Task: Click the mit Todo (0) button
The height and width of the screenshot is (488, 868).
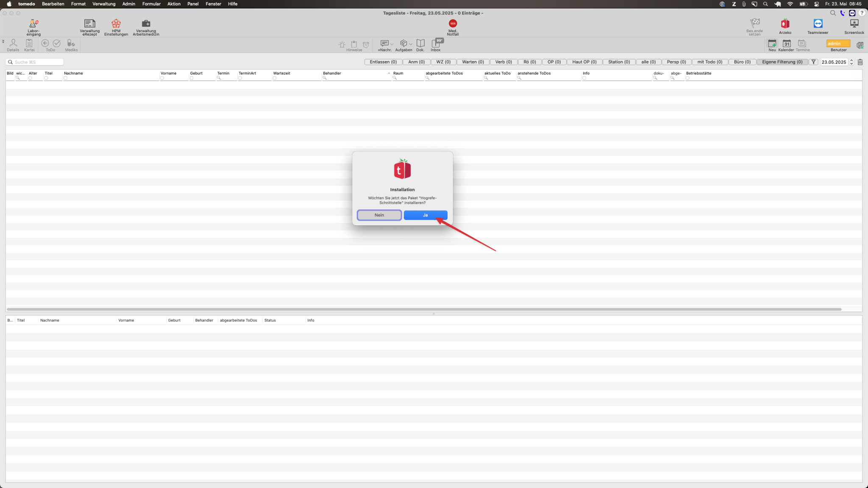Action: 710,62
